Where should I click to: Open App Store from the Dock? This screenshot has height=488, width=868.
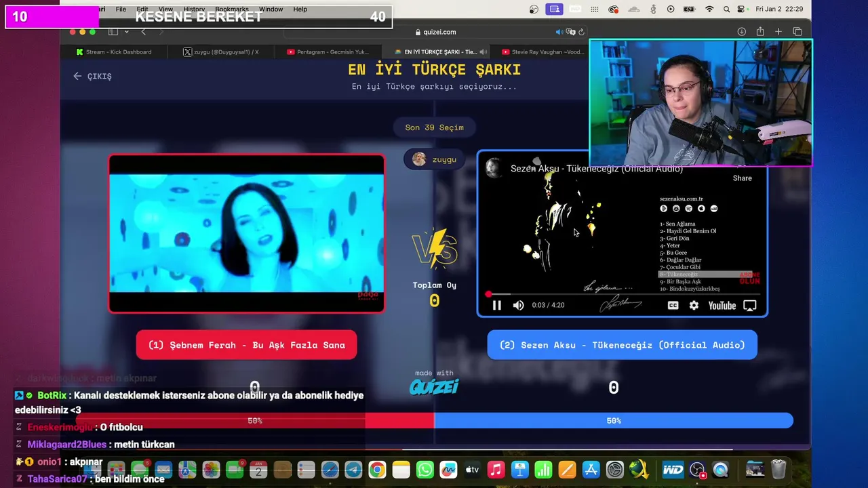(x=591, y=469)
